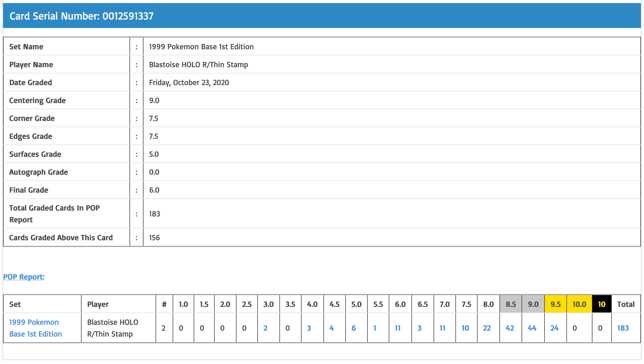Select the Centering Grade value 9.0
Image resolution: width=644 pixels, height=364 pixels.
154,100
